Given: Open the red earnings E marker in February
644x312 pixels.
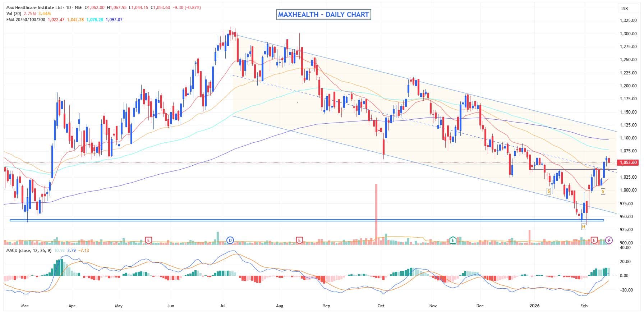Looking at the screenshot, I should (594, 240).
